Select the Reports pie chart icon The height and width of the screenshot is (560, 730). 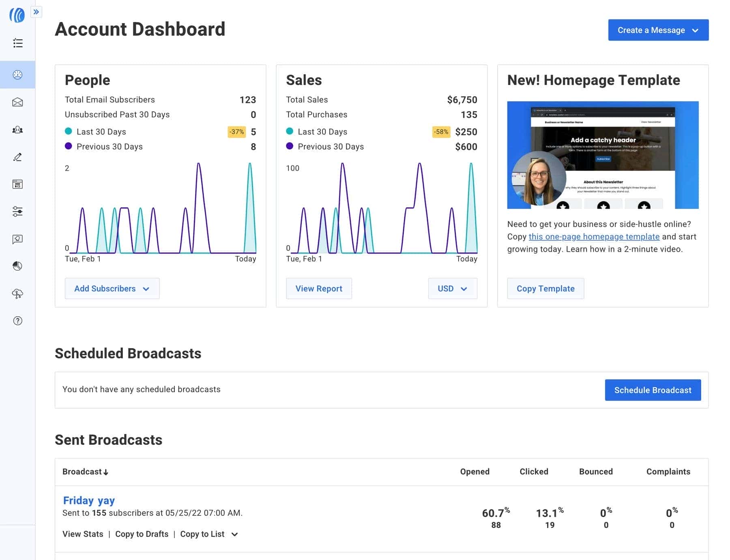(17, 266)
